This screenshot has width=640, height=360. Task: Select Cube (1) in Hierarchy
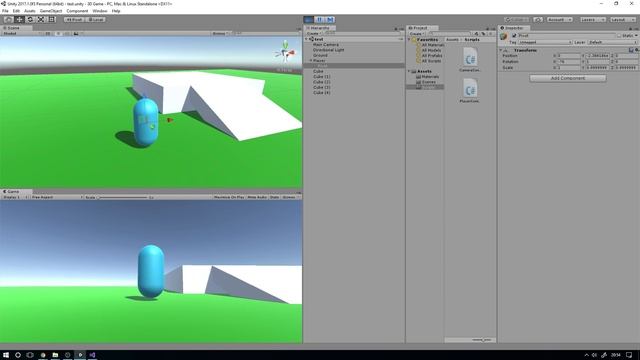click(322, 76)
